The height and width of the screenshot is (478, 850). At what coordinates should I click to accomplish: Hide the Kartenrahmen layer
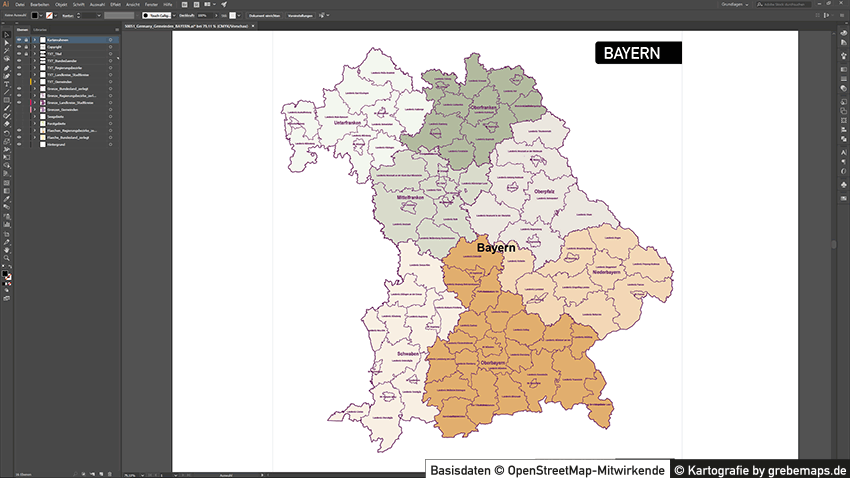[19, 40]
